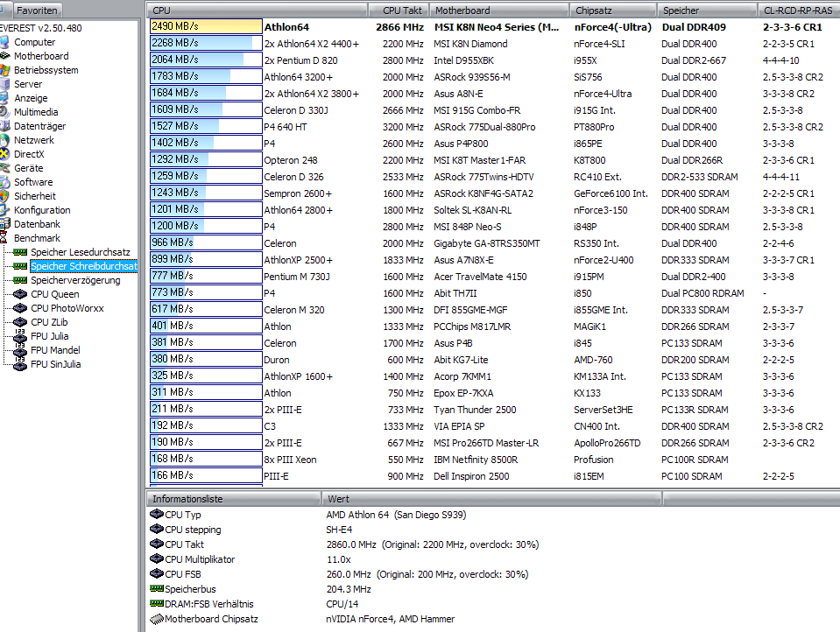Select the 2x Pentium D 820 row
The height and width of the screenshot is (632, 840).
(493, 60)
